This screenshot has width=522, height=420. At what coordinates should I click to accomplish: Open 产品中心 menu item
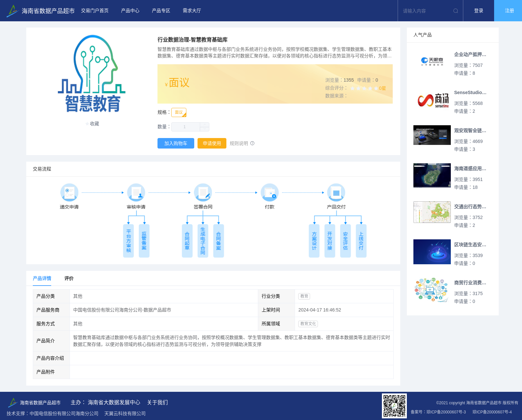[x=130, y=11]
